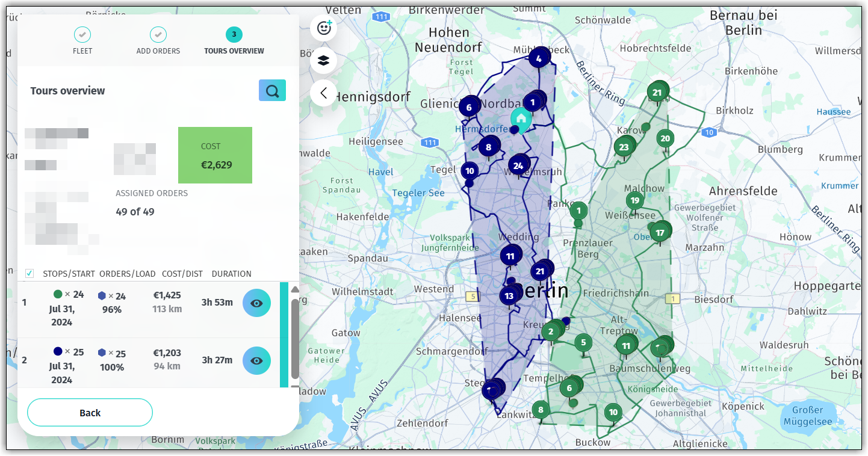This screenshot has height=456, width=868.
Task: Click tour 1 row number
Action: point(24,302)
